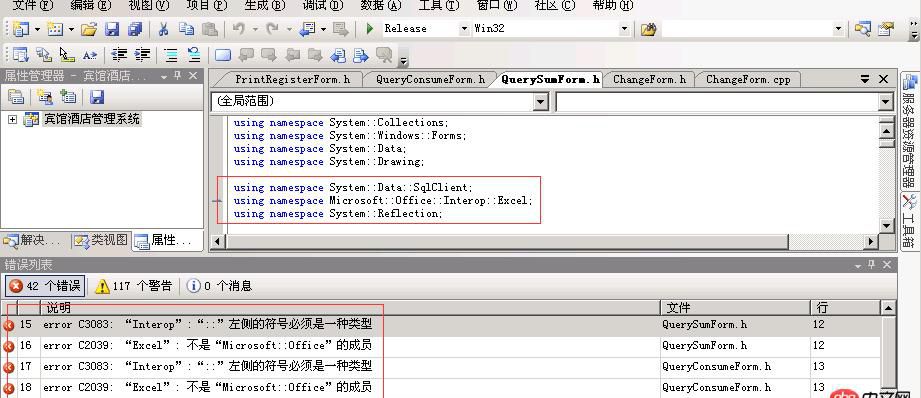Viewport: 921px width, 398px height.
Task: Sort errors by the 行 column header
Action: coord(845,307)
